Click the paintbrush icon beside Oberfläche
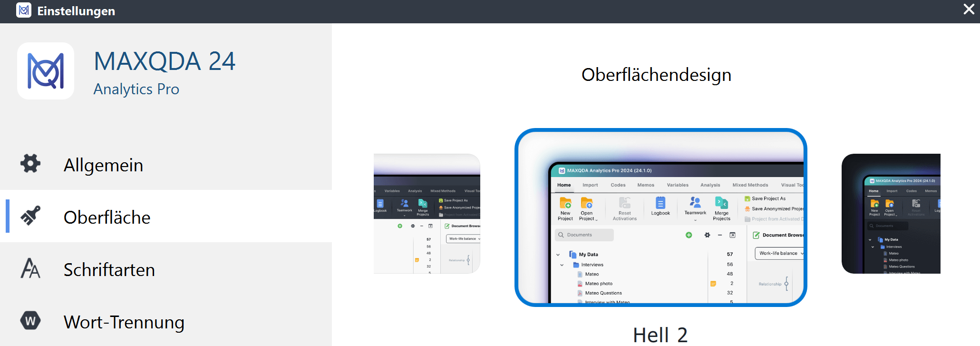Image resolution: width=980 pixels, height=346 pixels. (30, 216)
